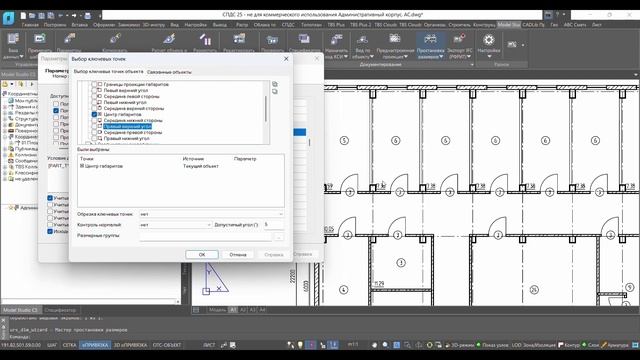Check Середина правой стороны point
This screenshot has height=360, width=640.
[94, 132]
